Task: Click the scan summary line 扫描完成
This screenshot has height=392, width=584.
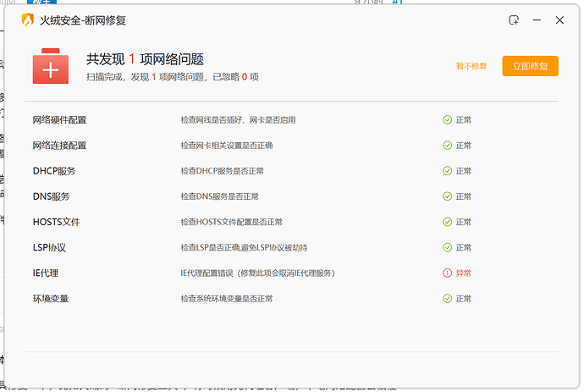Action: pyautogui.click(x=173, y=77)
